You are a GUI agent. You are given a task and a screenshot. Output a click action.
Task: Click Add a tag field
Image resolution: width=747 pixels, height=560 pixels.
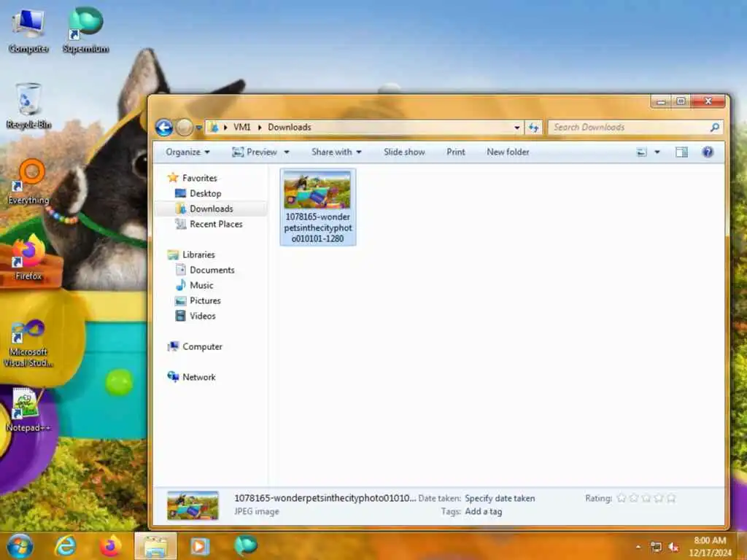[x=483, y=511]
